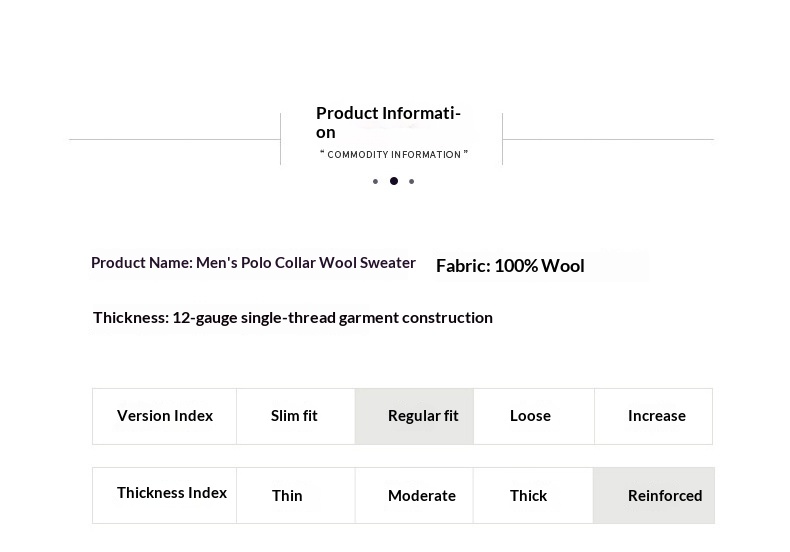Click the Fabric: 100% Wool text
Screen dimensions: 790x552
[x=510, y=266]
